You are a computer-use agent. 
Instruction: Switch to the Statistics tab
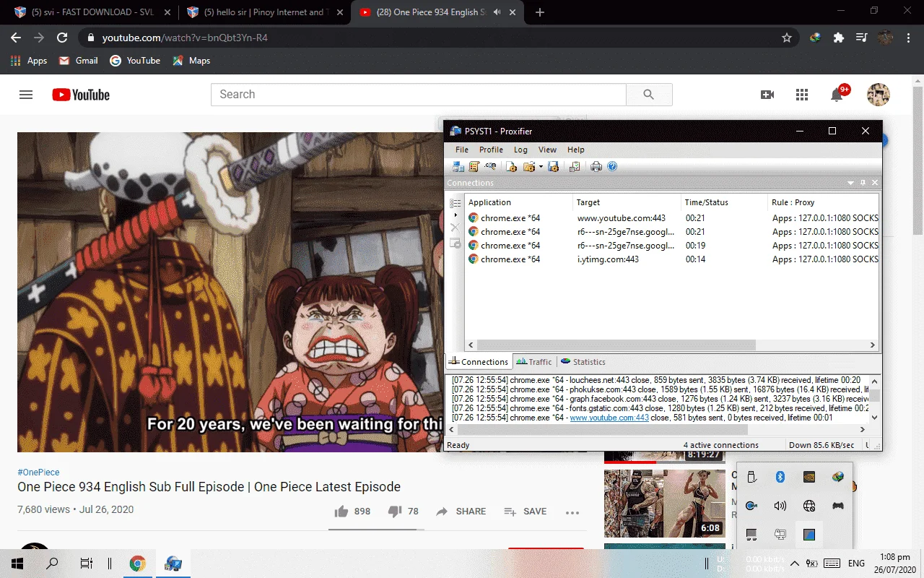(x=583, y=362)
